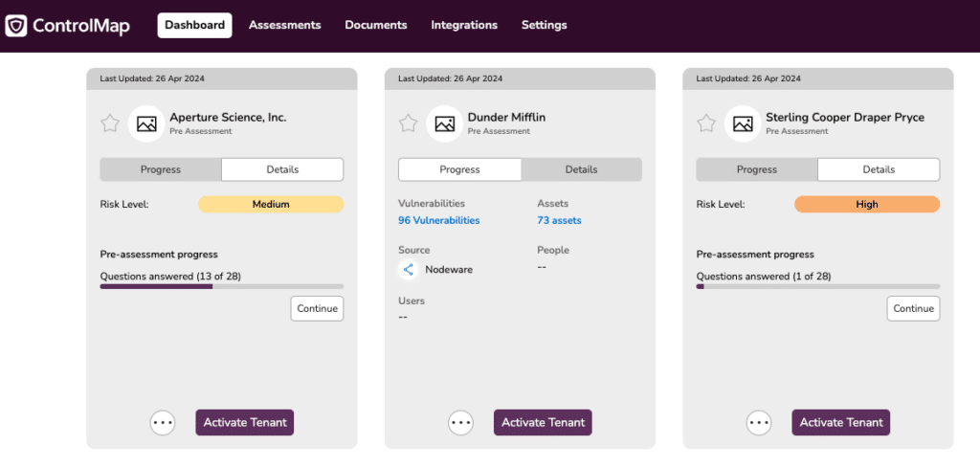Open Dunder Mifflin three-dot menu

click(460, 423)
